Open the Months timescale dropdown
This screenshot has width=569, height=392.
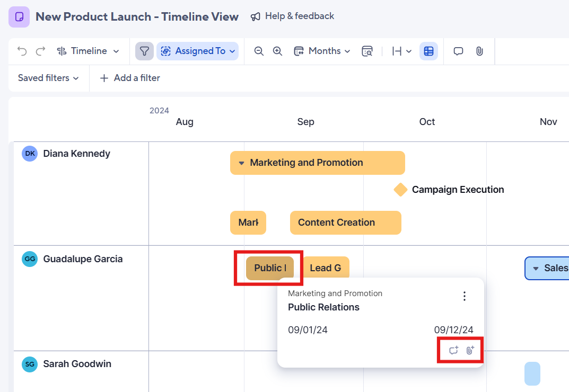[322, 51]
